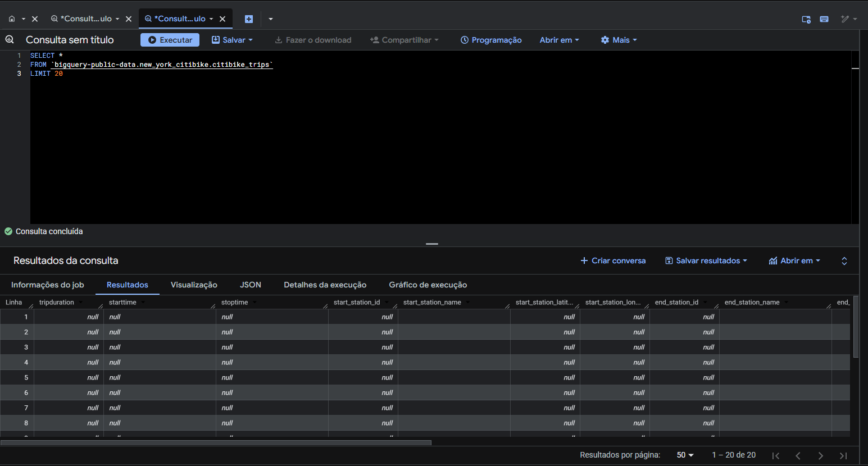
Task: Run the query with Executar
Action: click(x=170, y=40)
